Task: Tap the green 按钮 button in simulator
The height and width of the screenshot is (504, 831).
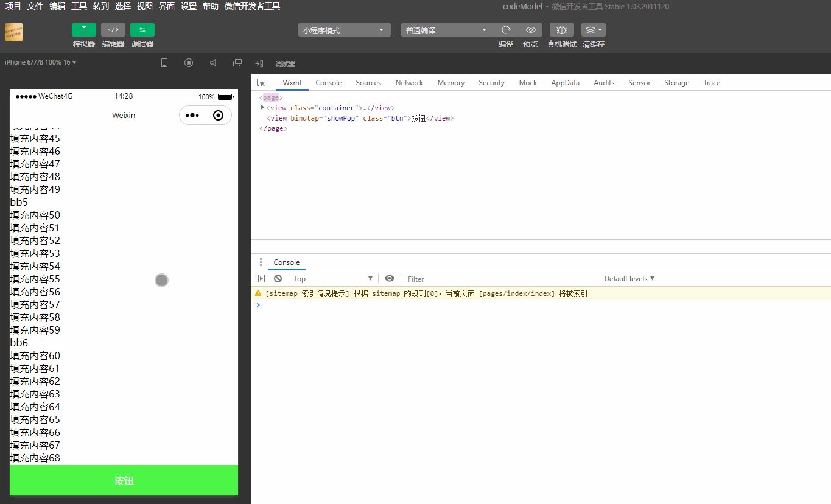Action: coord(124,480)
